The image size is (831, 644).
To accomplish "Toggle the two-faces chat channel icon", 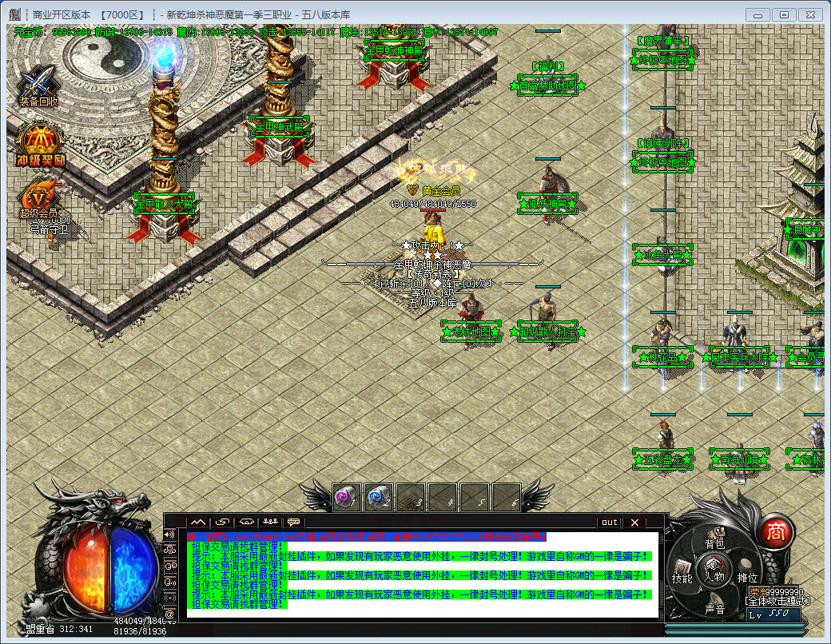I will 169,566.
